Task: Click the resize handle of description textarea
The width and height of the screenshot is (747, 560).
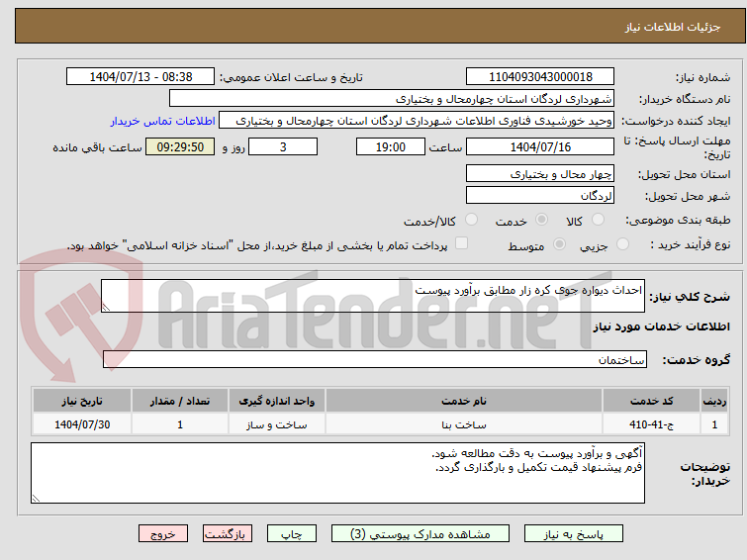Action: pos(106,308)
